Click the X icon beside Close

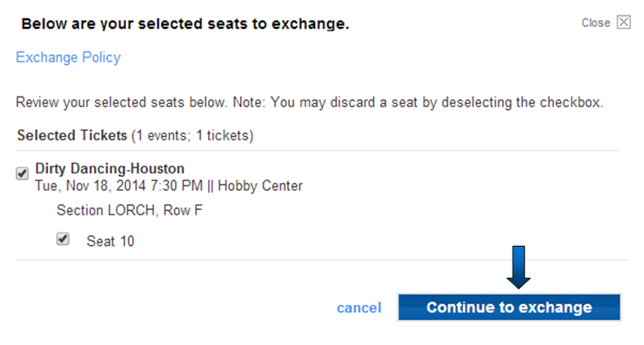[x=623, y=22]
